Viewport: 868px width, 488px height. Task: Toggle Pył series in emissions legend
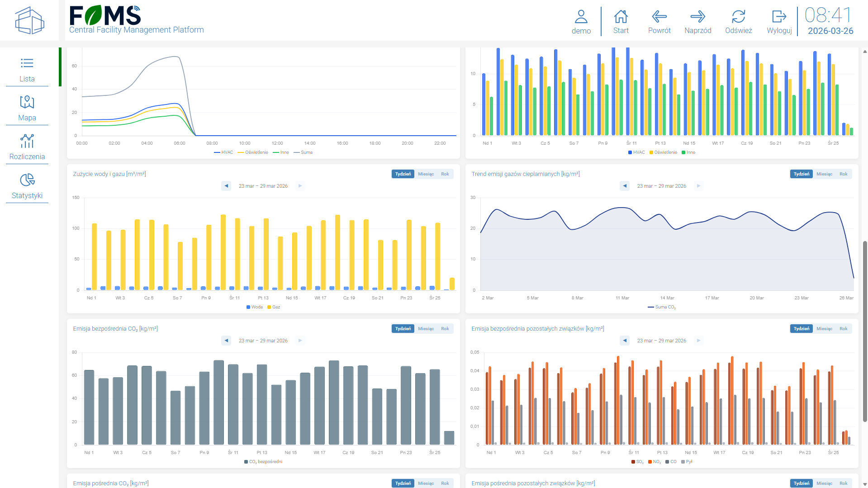tap(687, 462)
